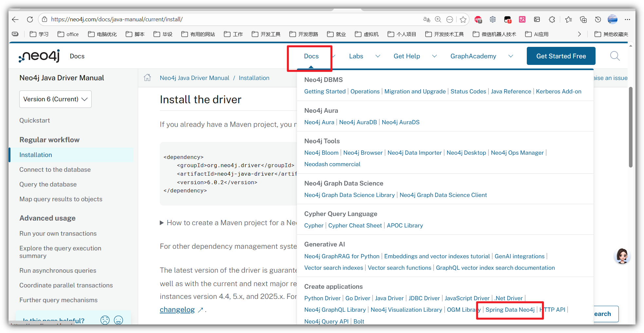Go to Connect to the database page
The image size is (644, 333).
coord(55,169)
